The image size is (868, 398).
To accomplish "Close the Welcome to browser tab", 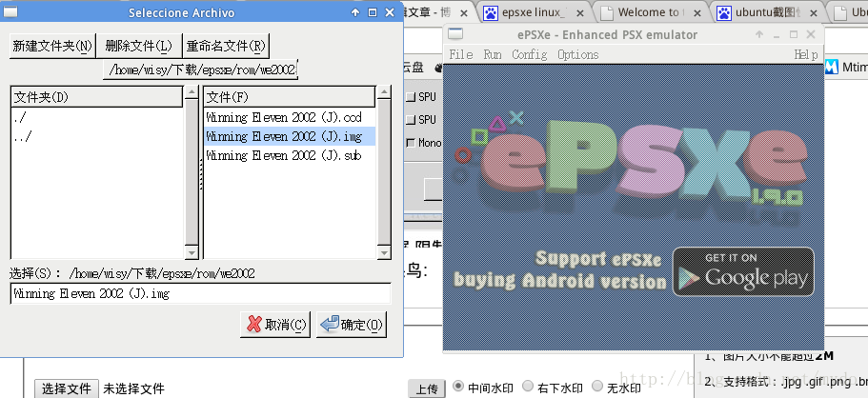I will pyautogui.click(x=696, y=12).
